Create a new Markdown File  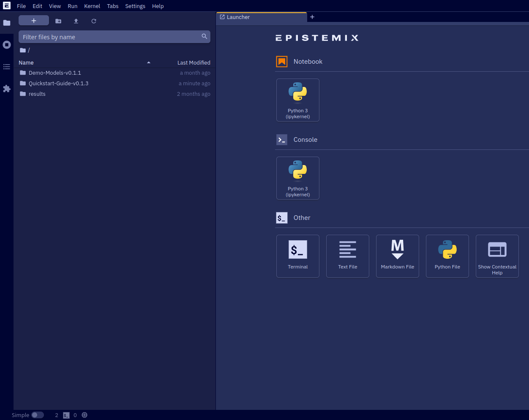(398, 256)
